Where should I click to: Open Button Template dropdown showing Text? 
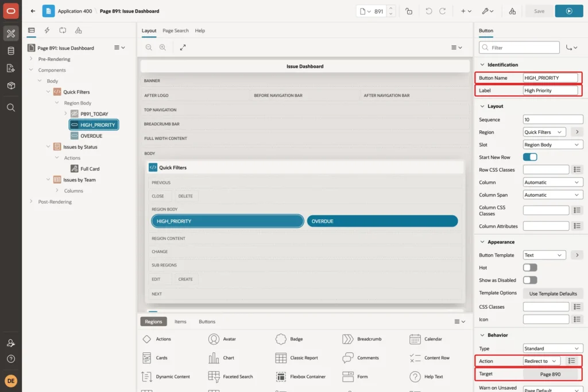(x=544, y=255)
